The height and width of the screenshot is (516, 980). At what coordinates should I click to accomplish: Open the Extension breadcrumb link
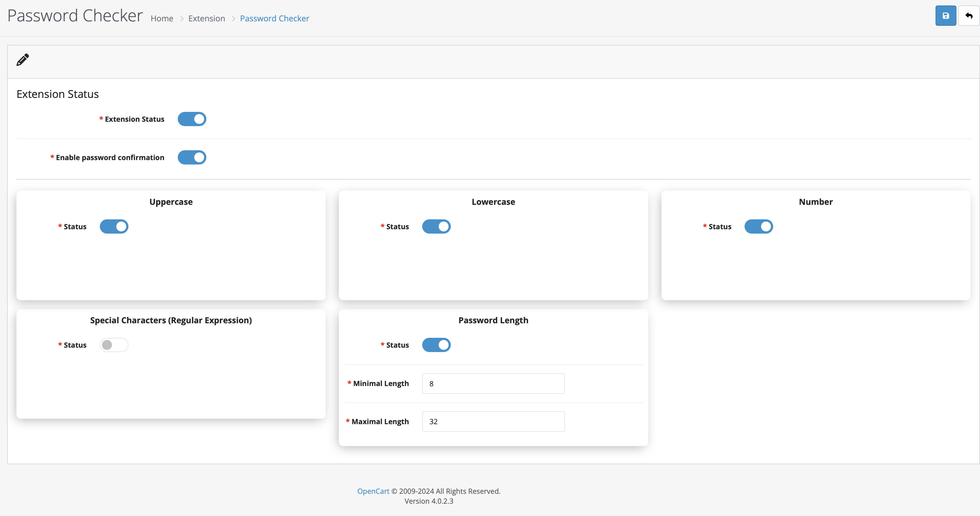pyautogui.click(x=207, y=18)
